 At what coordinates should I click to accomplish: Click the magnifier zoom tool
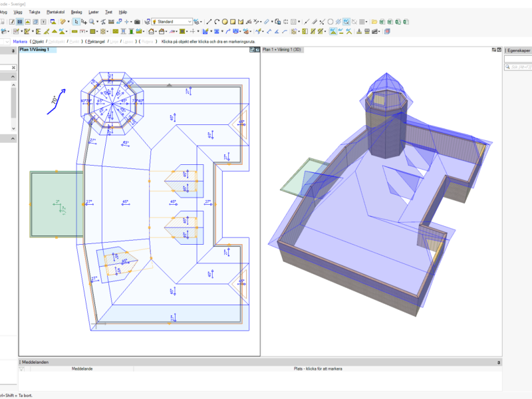point(92,22)
